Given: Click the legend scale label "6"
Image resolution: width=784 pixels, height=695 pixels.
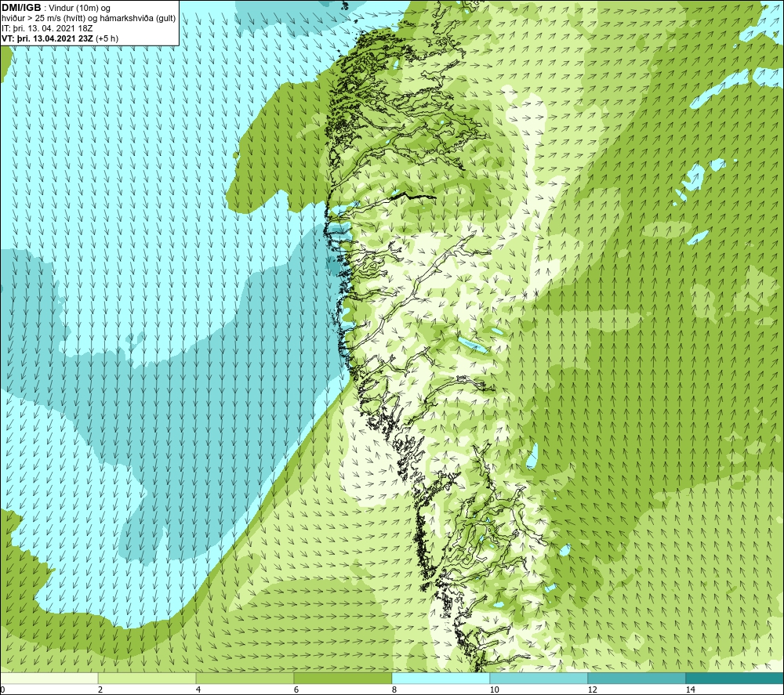Looking at the screenshot, I should pos(296,690).
